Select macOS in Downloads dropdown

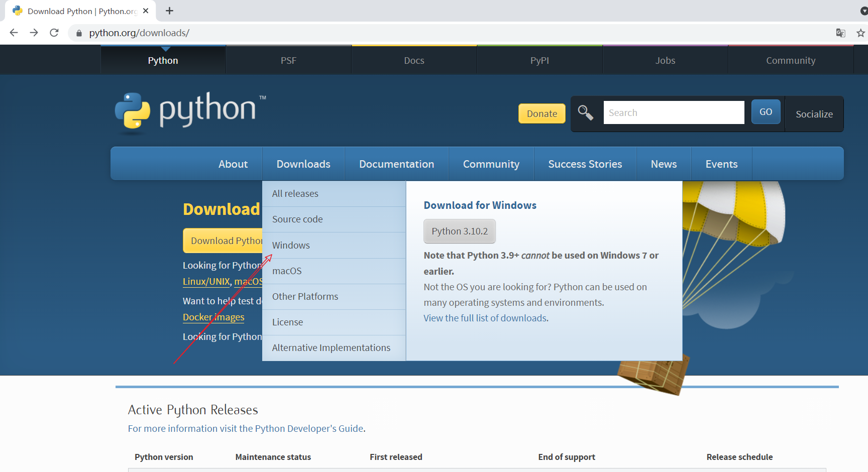pos(334,271)
